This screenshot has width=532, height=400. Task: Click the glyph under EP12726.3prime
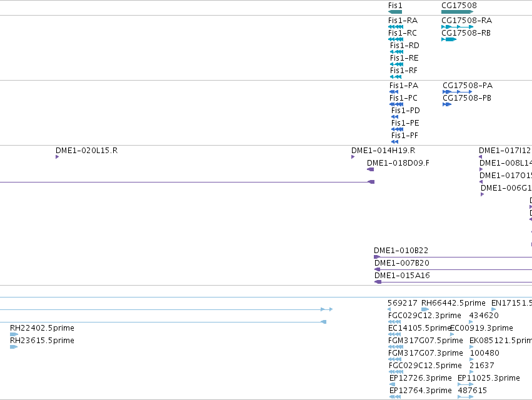392,385
